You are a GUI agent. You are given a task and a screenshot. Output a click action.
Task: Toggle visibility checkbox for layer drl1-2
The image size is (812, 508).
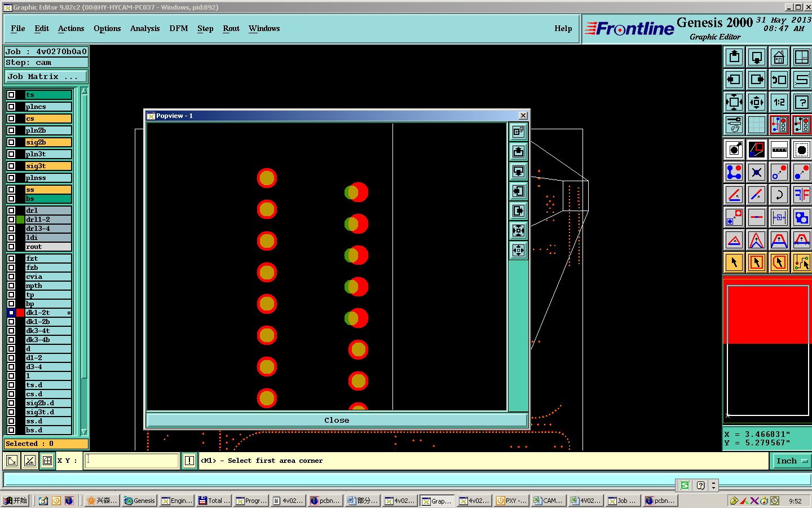click(x=11, y=220)
